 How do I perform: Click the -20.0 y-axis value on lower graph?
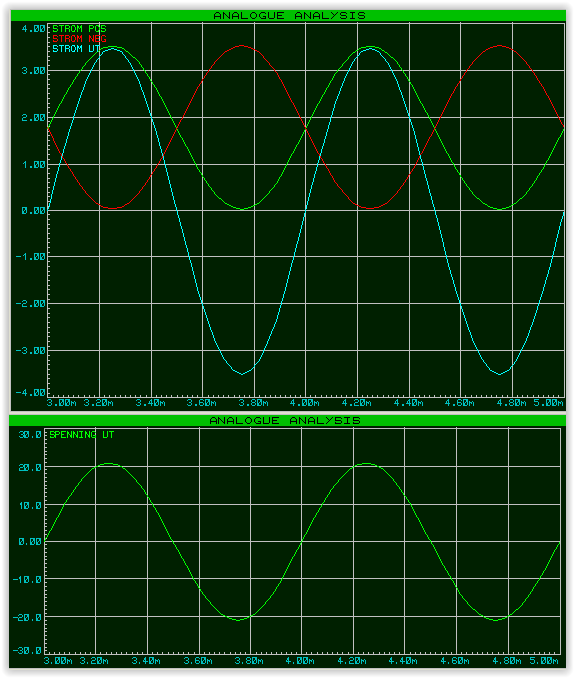(x=27, y=618)
